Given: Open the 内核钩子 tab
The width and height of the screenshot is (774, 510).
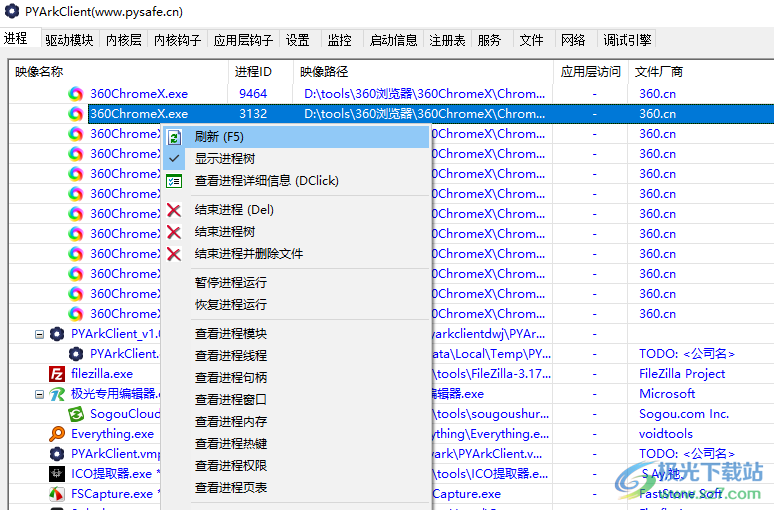Looking at the screenshot, I should tap(177, 40).
